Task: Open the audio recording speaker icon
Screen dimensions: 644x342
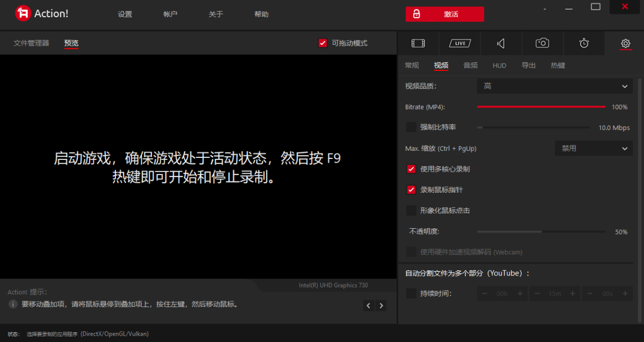Action: (x=501, y=43)
